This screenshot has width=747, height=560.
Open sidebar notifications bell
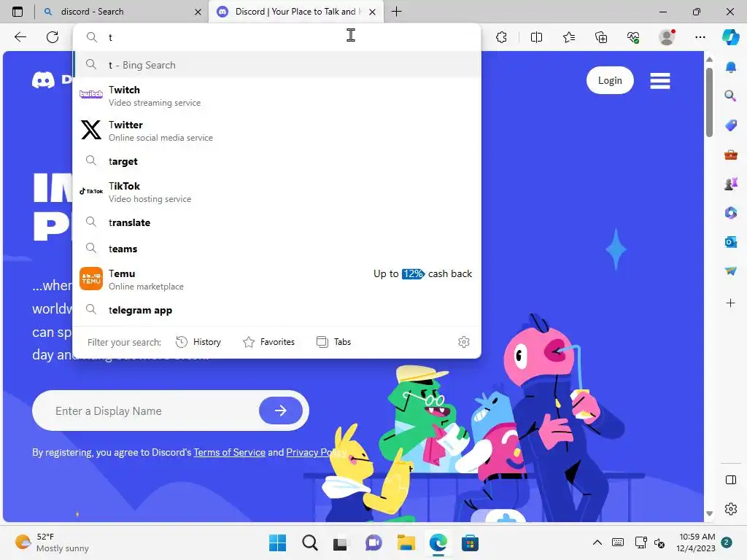point(731,67)
